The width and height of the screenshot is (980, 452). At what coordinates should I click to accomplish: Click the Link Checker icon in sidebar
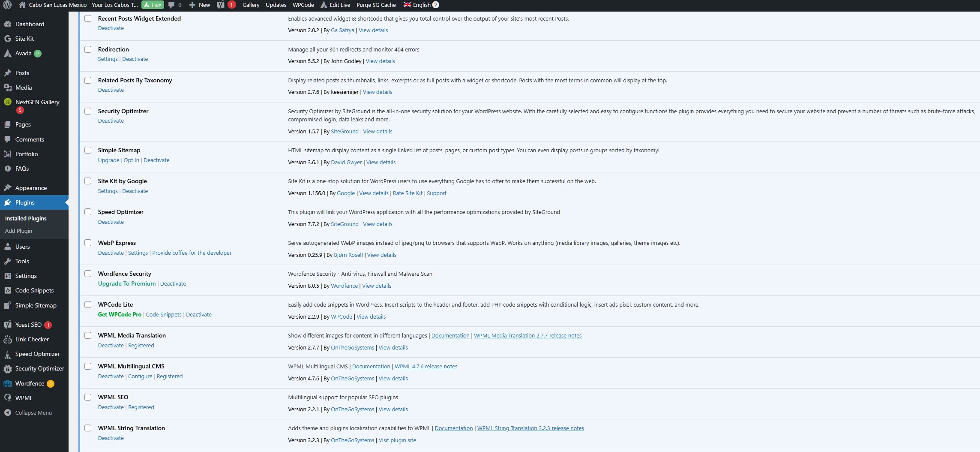pyautogui.click(x=8, y=339)
